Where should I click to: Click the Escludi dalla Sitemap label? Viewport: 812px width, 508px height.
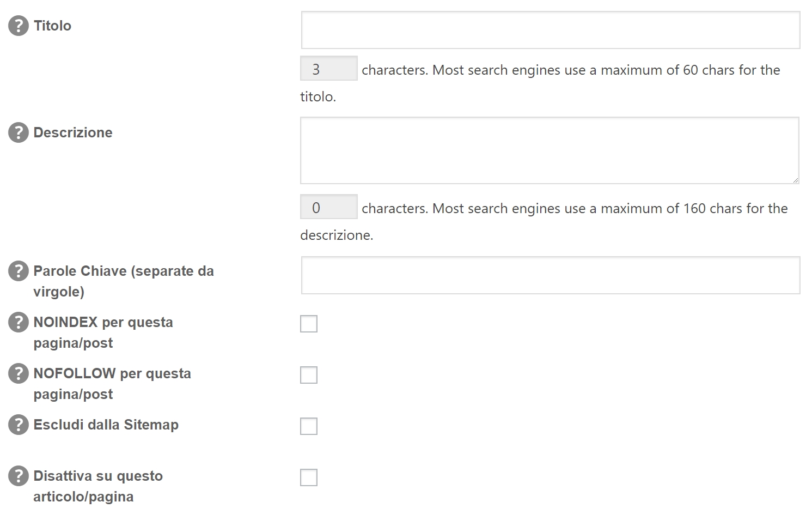pyautogui.click(x=106, y=425)
